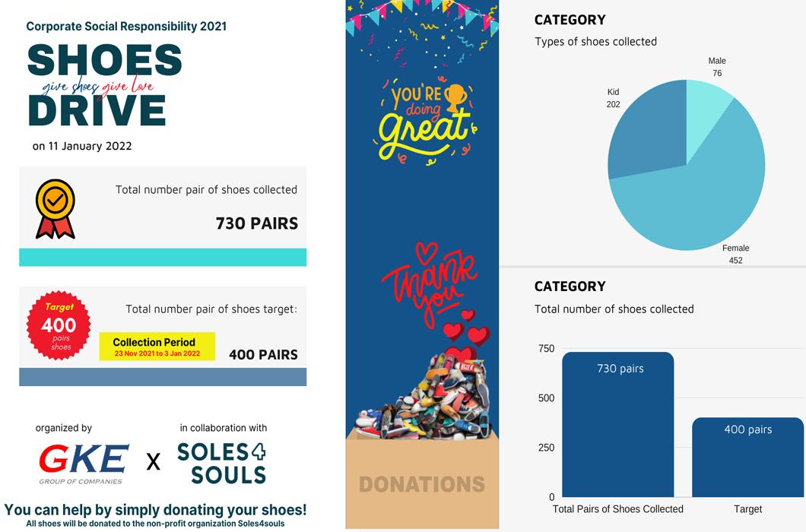Click the DONATIONS cardboard box

pos(422,478)
